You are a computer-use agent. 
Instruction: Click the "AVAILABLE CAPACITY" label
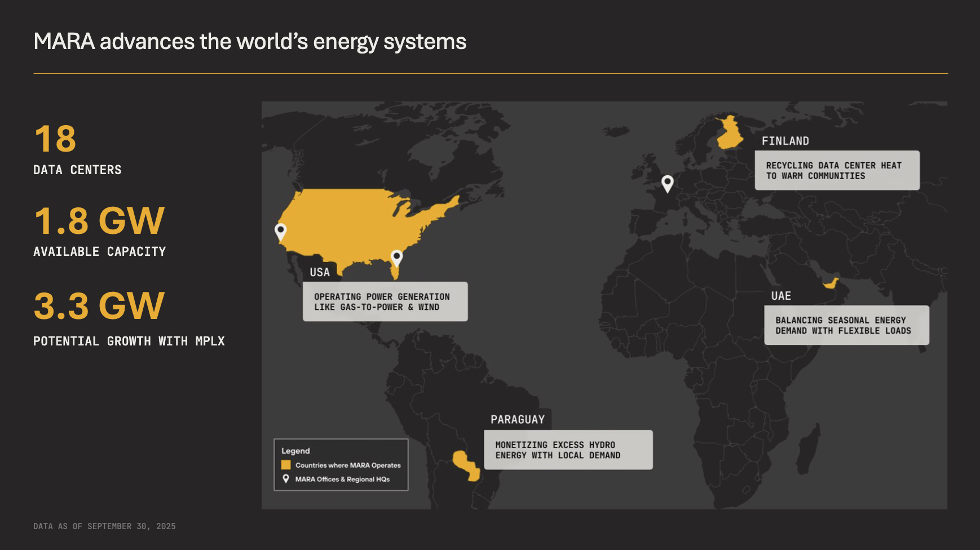pyautogui.click(x=100, y=251)
